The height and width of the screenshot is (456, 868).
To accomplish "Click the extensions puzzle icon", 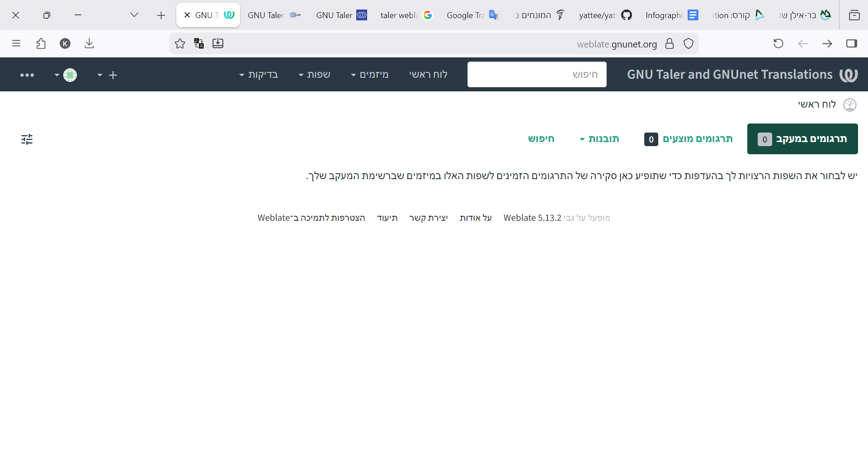I will click(41, 43).
